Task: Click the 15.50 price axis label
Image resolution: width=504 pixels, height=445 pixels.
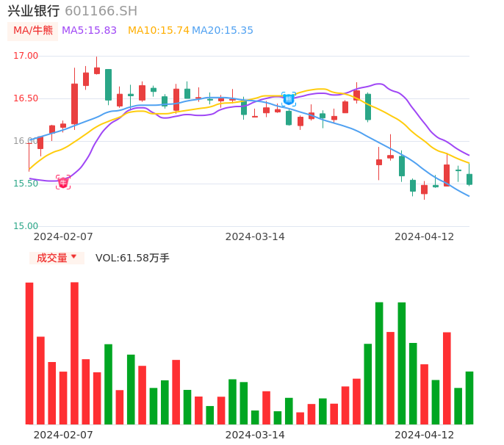Action: click(x=26, y=184)
